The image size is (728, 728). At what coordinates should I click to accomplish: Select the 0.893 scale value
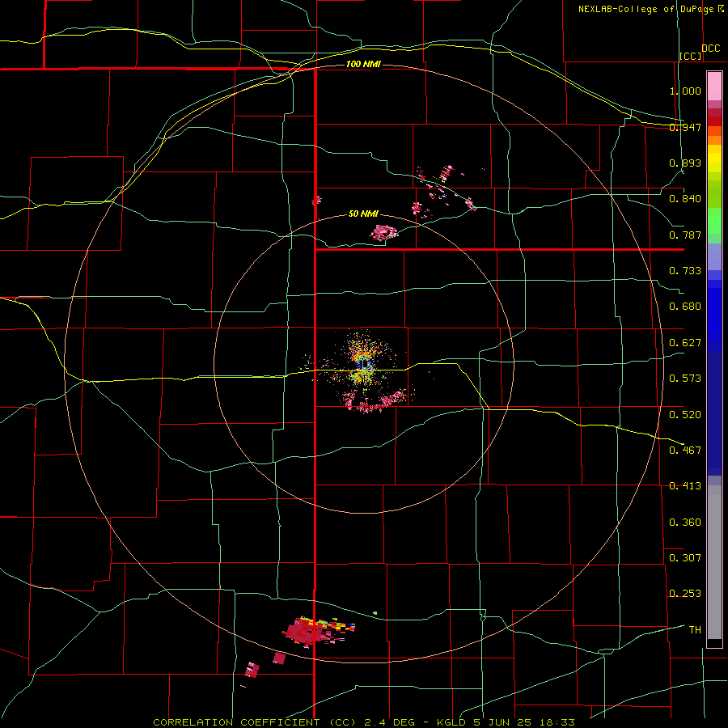pos(685,163)
